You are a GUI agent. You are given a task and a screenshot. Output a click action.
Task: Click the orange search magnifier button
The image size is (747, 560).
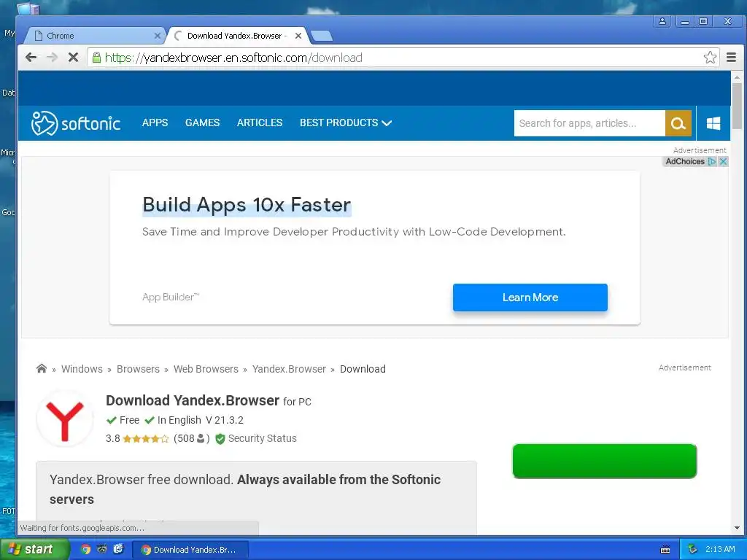678,123
